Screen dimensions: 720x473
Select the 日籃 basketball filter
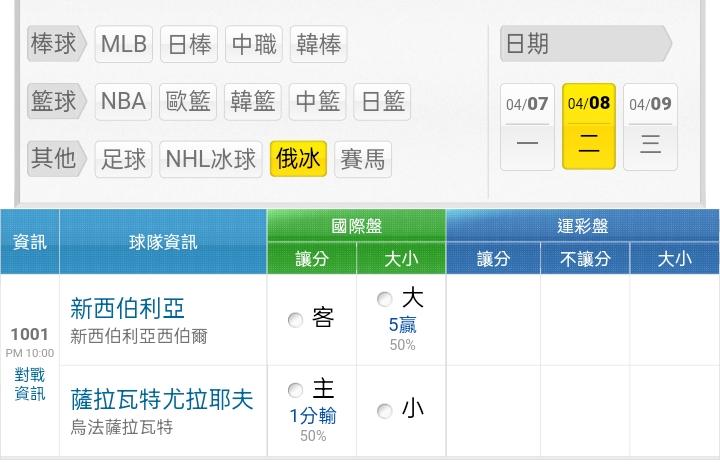(x=382, y=101)
